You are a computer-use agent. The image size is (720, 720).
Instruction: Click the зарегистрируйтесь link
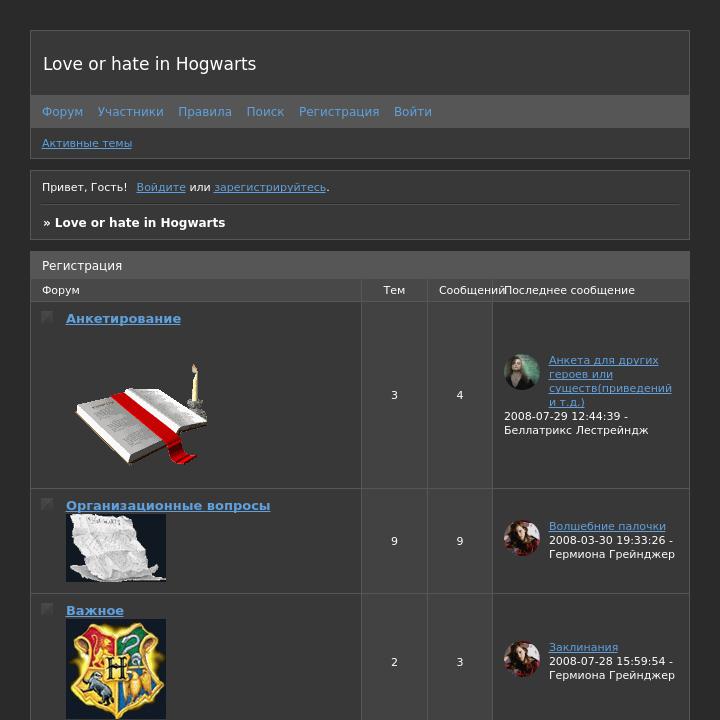(x=270, y=187)
